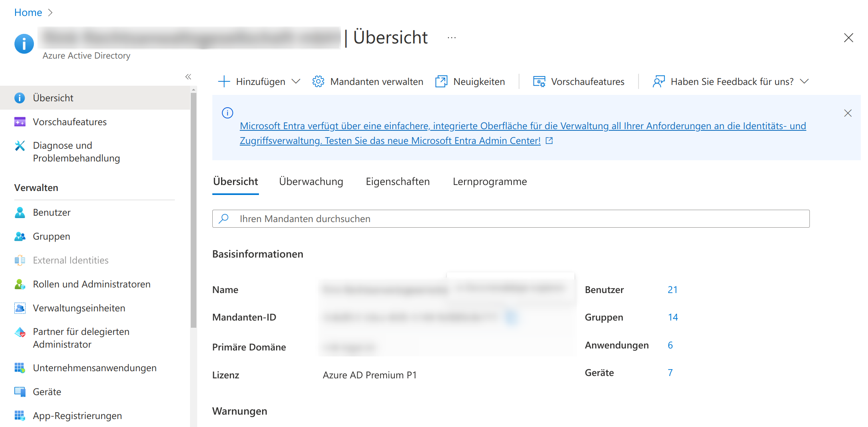This screenshot has height=427, width=868.
Task: Open Unternehmensanwendungen
Action: tap(94, 368)
